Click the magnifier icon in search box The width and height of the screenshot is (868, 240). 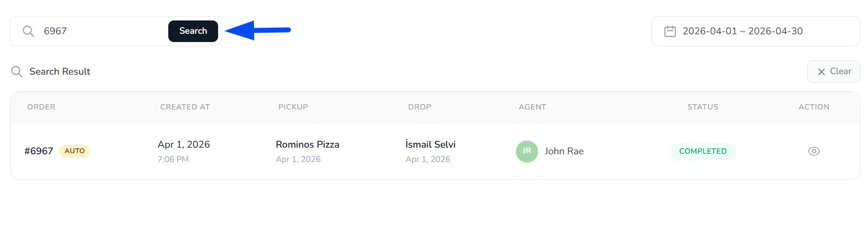(28, 31)
